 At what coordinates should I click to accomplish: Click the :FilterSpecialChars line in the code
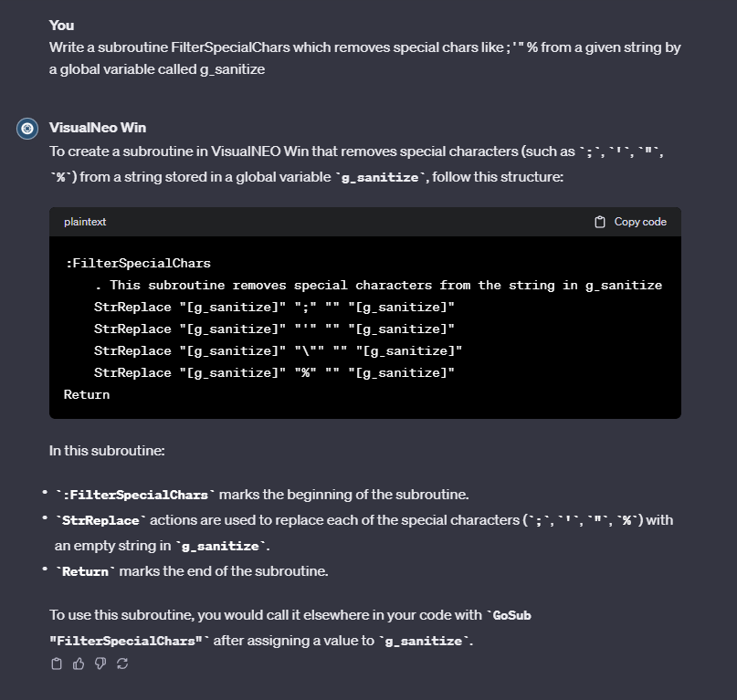(138, 263)
